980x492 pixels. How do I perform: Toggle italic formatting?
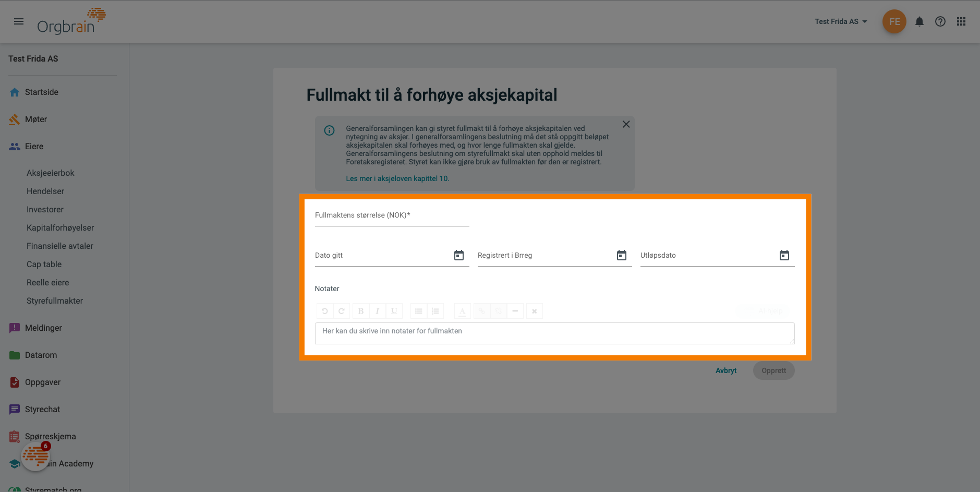[377, 311]
